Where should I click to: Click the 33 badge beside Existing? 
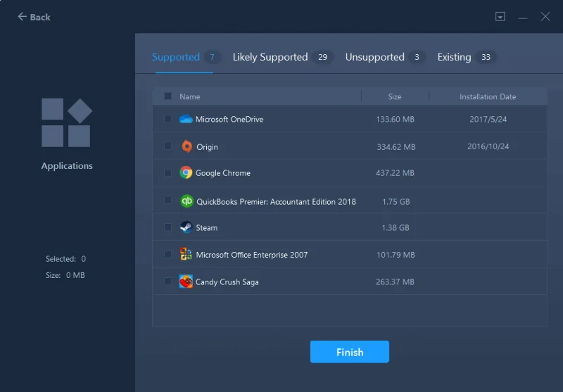pos(486,57)
